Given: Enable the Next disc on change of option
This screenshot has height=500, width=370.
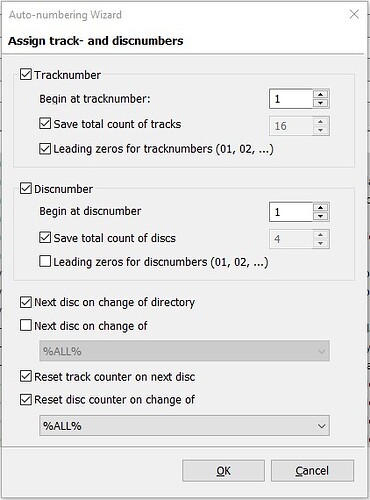Looking at the screenshot, I should coord(26,325).
